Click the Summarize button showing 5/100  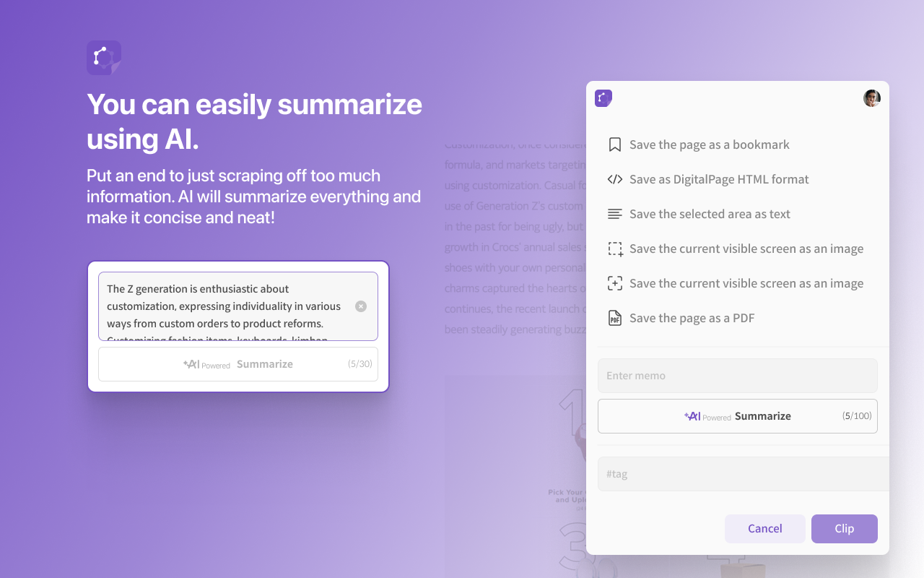point(737,416)
